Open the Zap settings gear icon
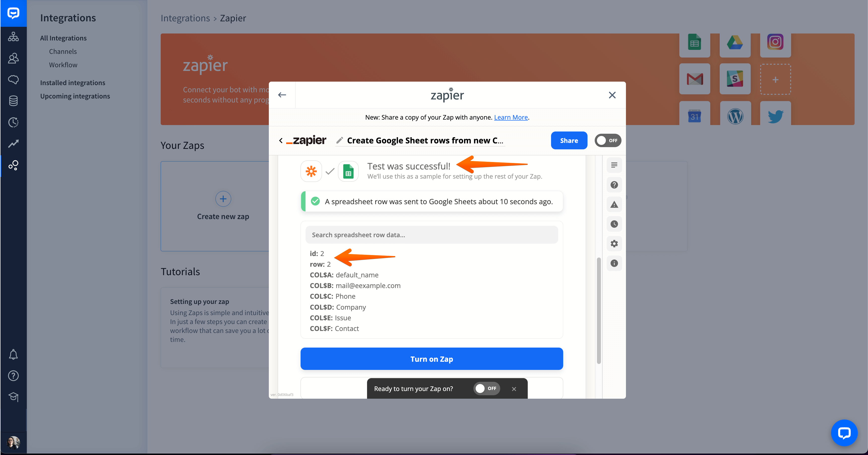The height and width of the screenshot is (455, 868). [614, 243]
